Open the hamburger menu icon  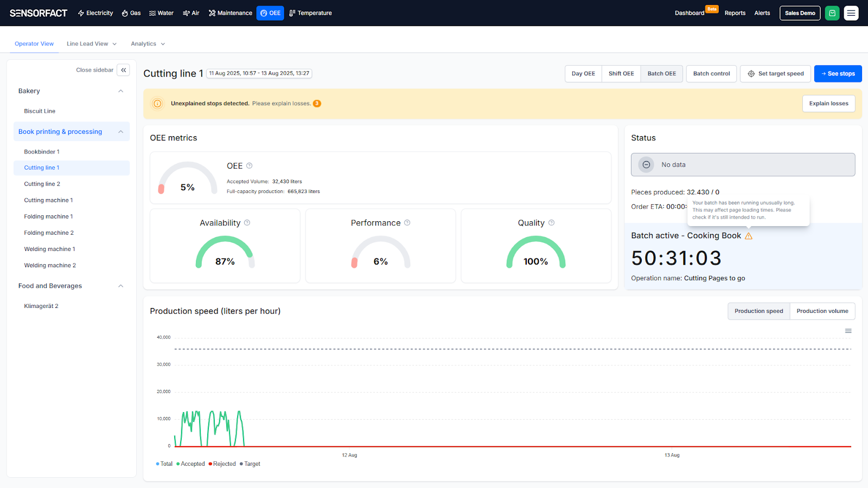click(851, 13)
